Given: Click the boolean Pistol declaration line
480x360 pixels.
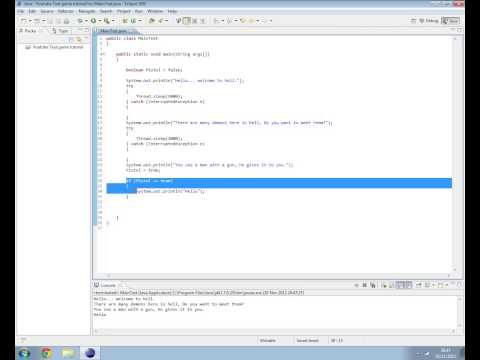Looking at the screenshot, I should coord(154,70).
